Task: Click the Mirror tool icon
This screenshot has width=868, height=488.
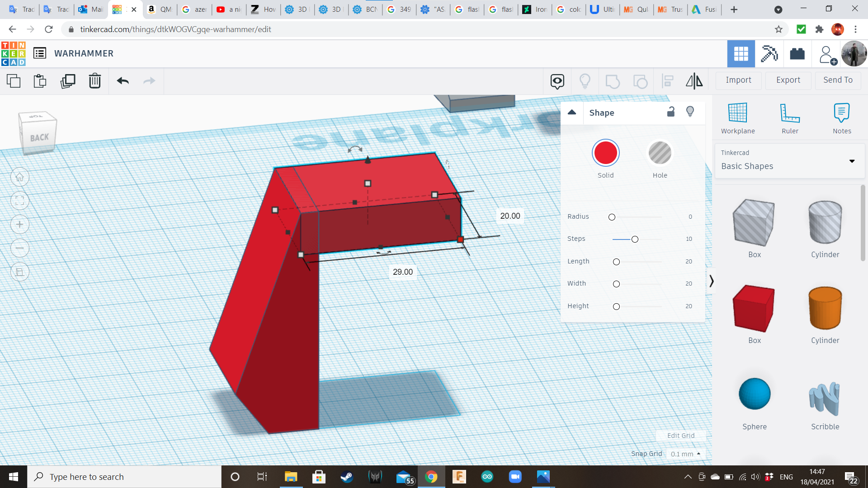Action: coord(694,81)
